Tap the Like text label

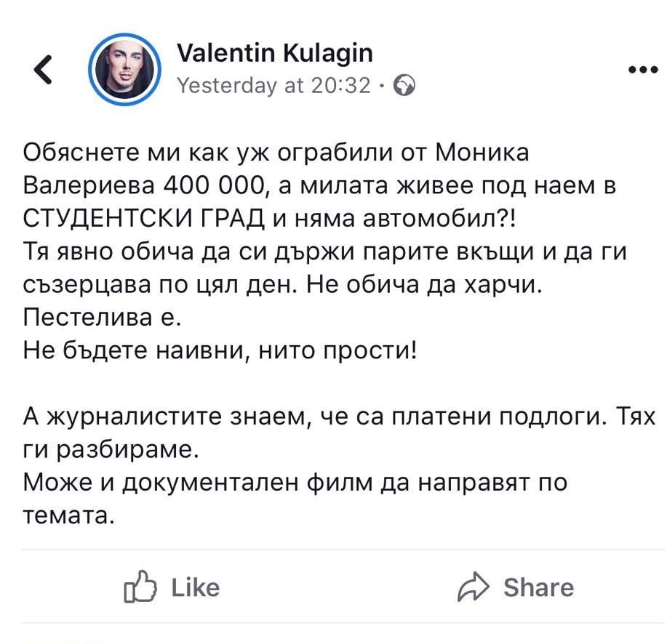coord(194,587)
